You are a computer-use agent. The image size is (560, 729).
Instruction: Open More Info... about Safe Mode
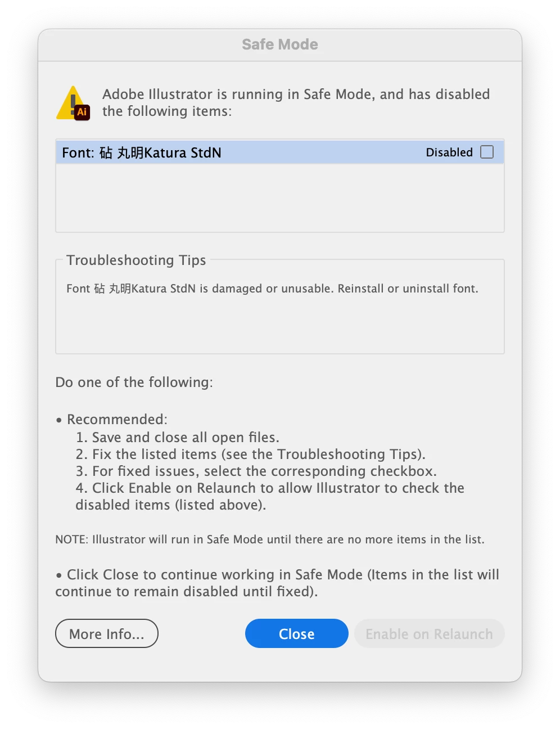[x=107, y=633]
